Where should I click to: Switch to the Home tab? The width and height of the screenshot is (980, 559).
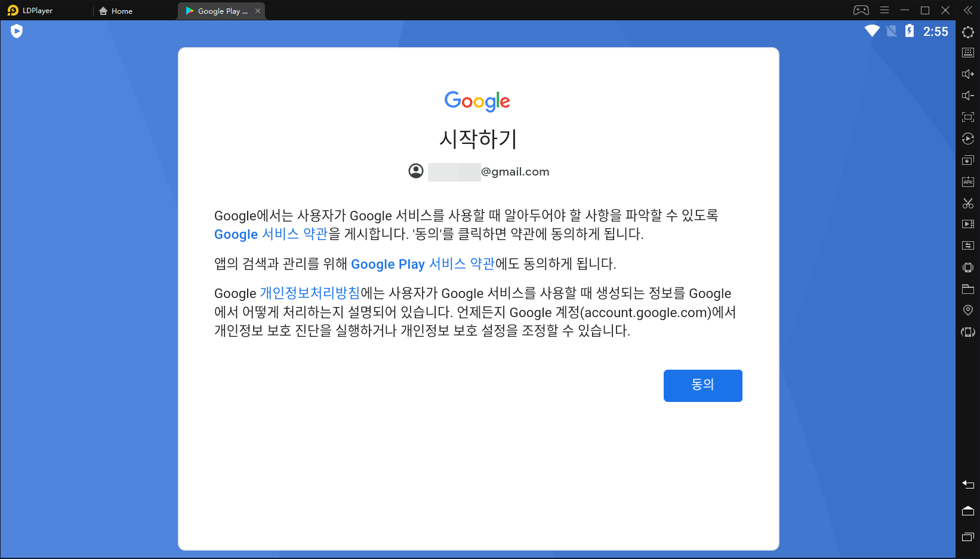point(116,11)
